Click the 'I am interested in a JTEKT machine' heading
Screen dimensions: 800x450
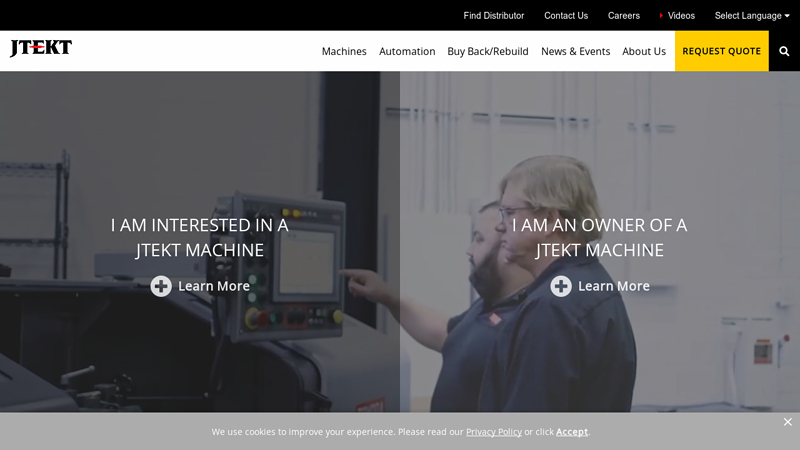pyautogui.click(x=199, y=238)
